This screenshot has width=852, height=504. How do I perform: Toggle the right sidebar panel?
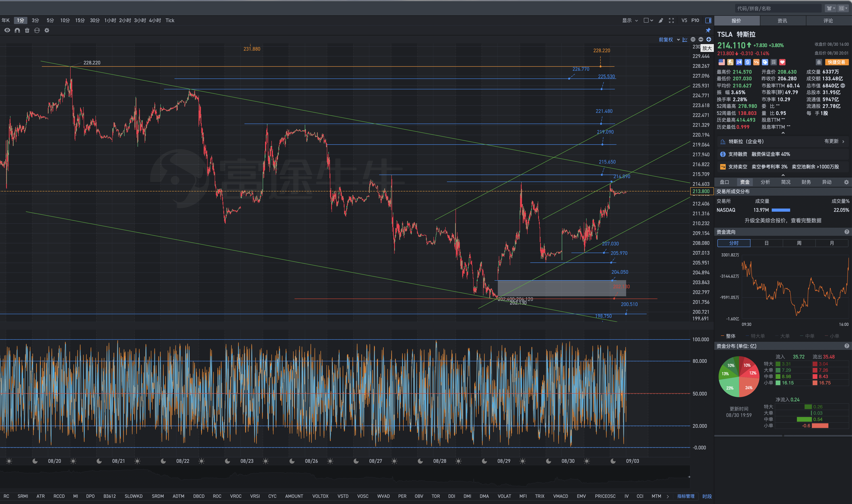click(x=708, y=20)
